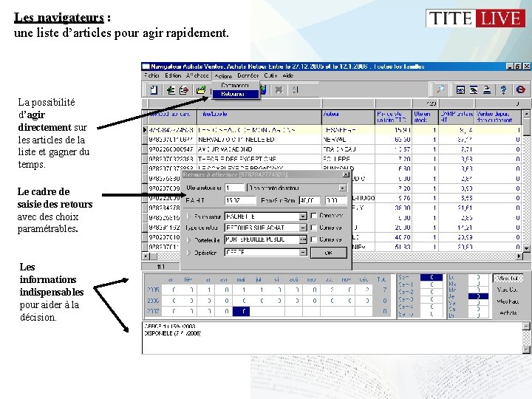Open the Type de retour dropdown
Screen dimensions: 532x399
pos(303,228)
